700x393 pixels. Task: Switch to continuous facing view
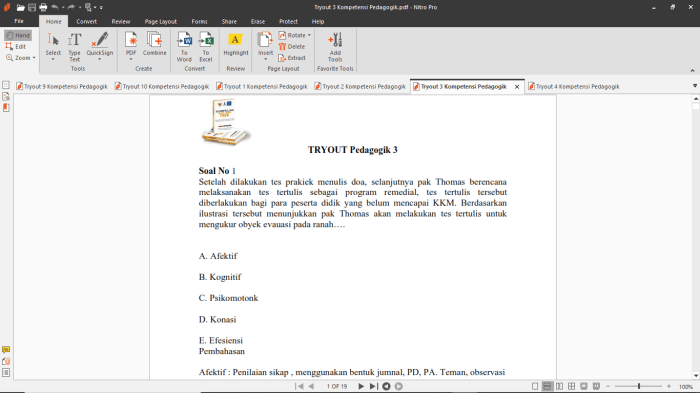(x=571, y=386)
